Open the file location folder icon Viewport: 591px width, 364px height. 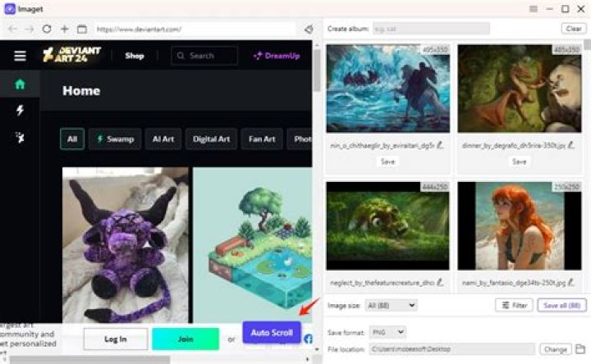click(580, 349)
